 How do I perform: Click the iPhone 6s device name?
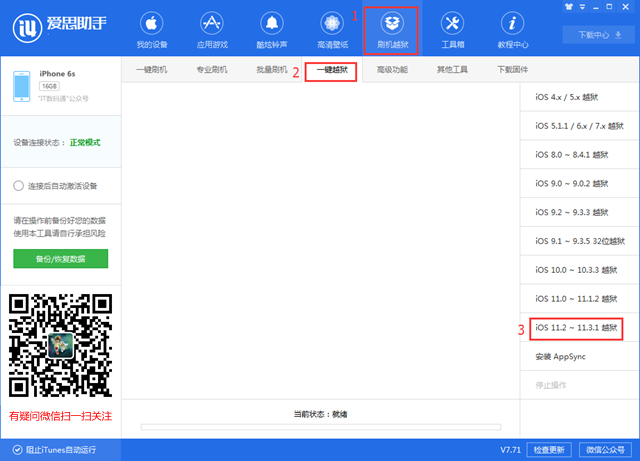pos(57,73)
